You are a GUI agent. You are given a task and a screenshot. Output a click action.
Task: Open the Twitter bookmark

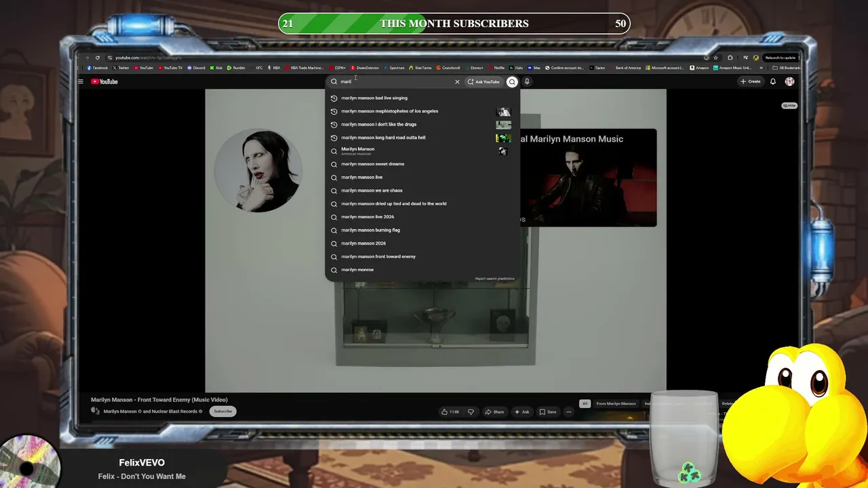(121, 68)
